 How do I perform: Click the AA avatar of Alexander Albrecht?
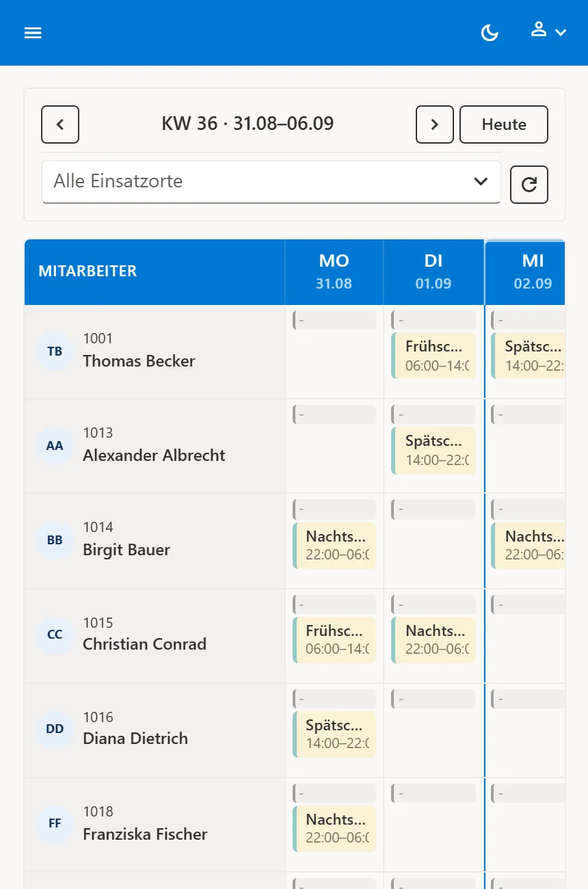(x=55, y=446)
